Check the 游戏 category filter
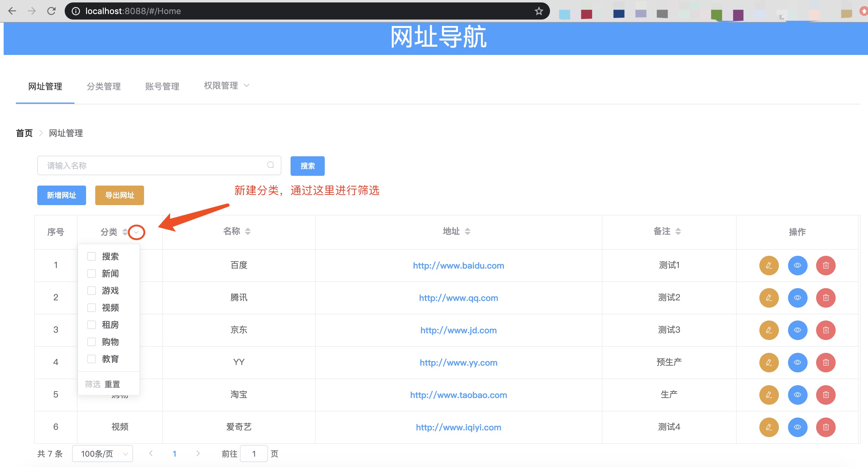This screenshot has width=868, height=467. tap(92, 291)
